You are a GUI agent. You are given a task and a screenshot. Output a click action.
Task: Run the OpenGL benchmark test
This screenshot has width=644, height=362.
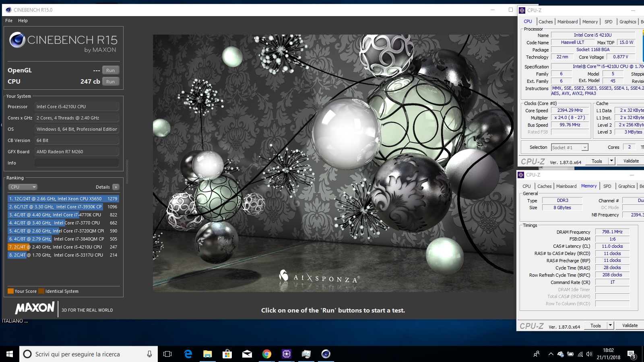(x=111, y=70)
